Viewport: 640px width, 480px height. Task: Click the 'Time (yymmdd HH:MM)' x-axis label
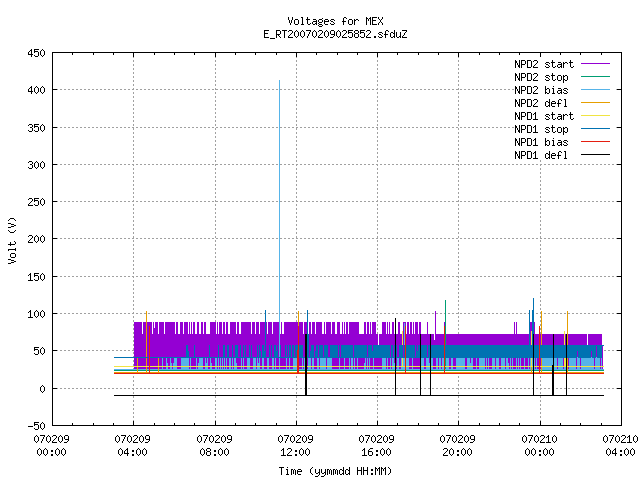point(335,471)
